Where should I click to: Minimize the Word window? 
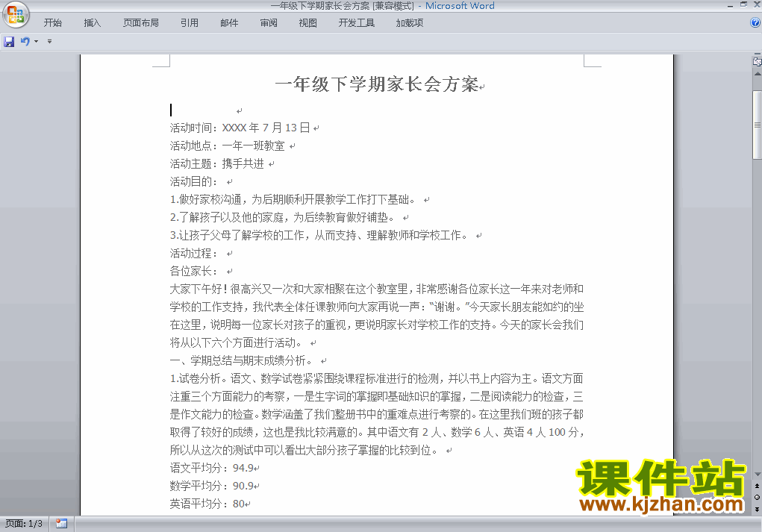point(730,5)
